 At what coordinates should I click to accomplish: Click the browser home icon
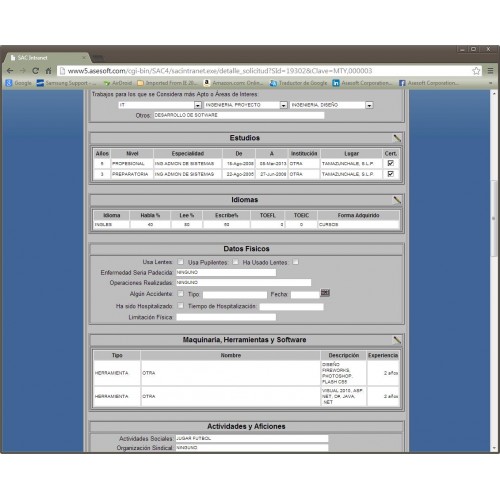coord(48,71)
